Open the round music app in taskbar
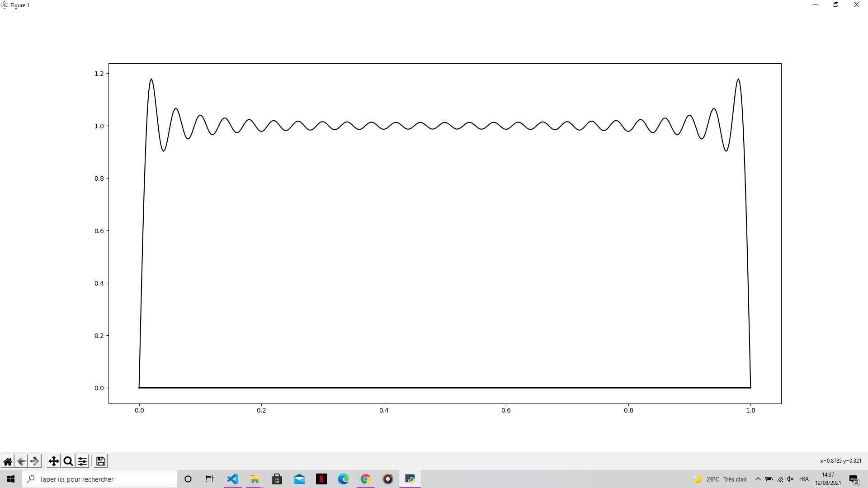 (388, 479)
